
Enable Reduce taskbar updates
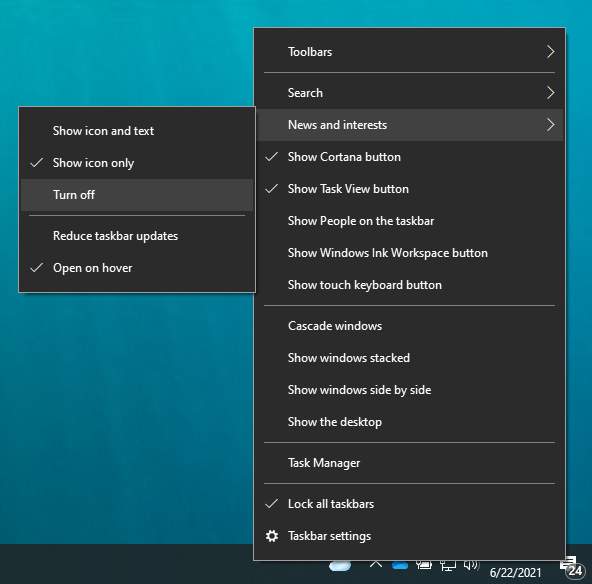click(137, 236)
